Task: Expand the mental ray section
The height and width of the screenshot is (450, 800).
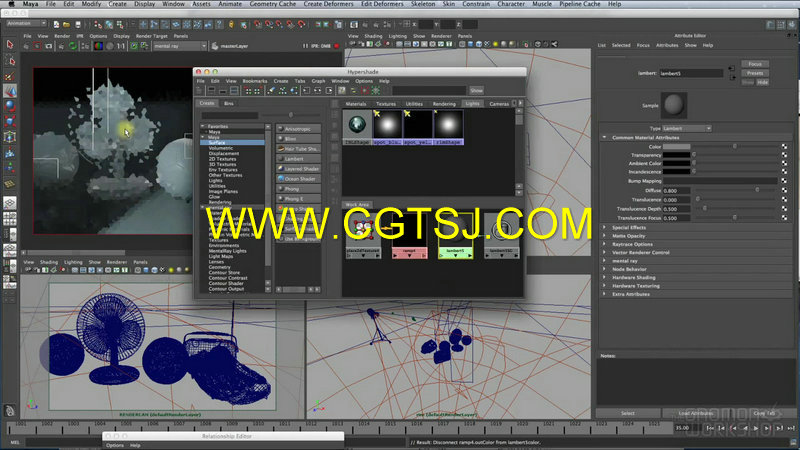Action: (605, 261)
